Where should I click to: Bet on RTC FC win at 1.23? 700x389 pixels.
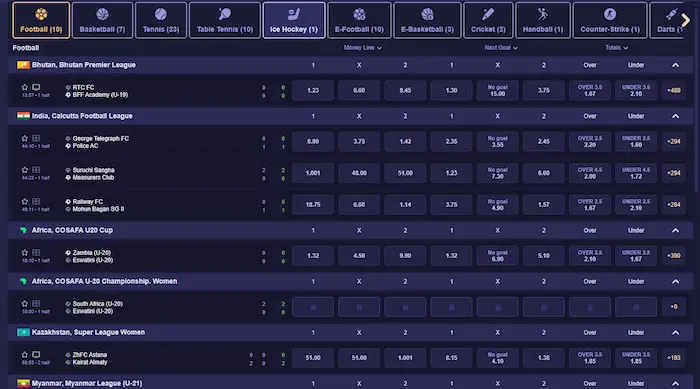pyautogui.click(x=313, y=90)
